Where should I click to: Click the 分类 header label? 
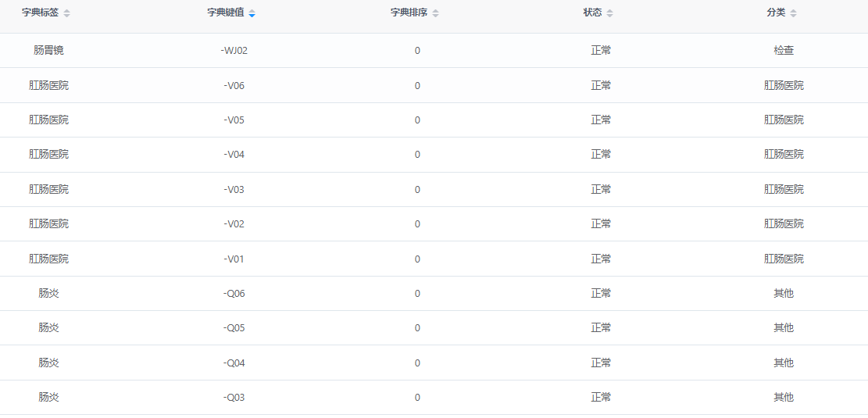[x=776, y=13]
